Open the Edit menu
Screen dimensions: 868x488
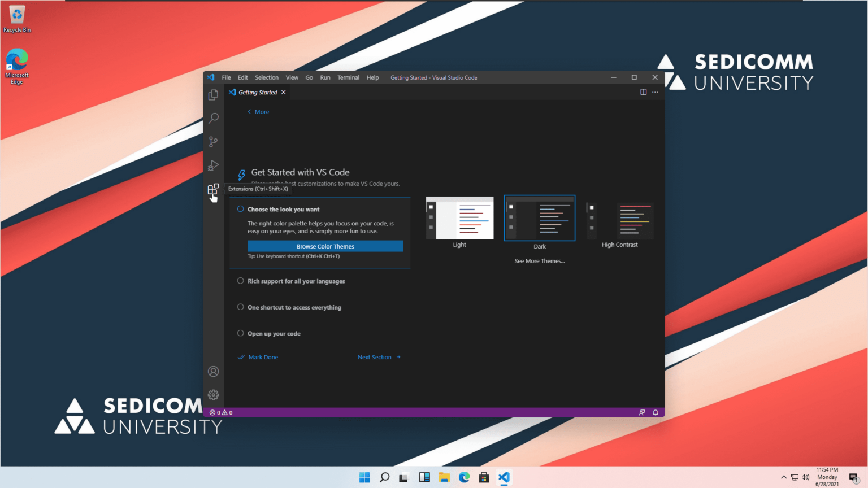point(243,77)
